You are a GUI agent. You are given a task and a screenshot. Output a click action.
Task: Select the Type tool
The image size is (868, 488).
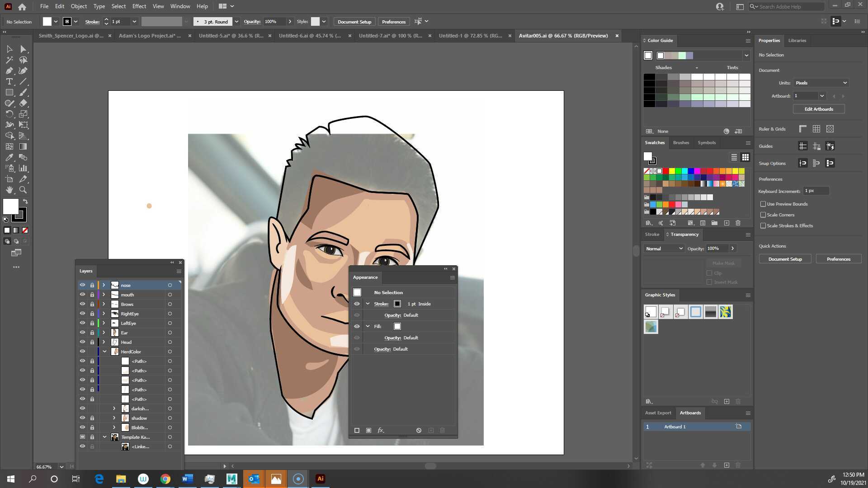[x=9, y=81]
